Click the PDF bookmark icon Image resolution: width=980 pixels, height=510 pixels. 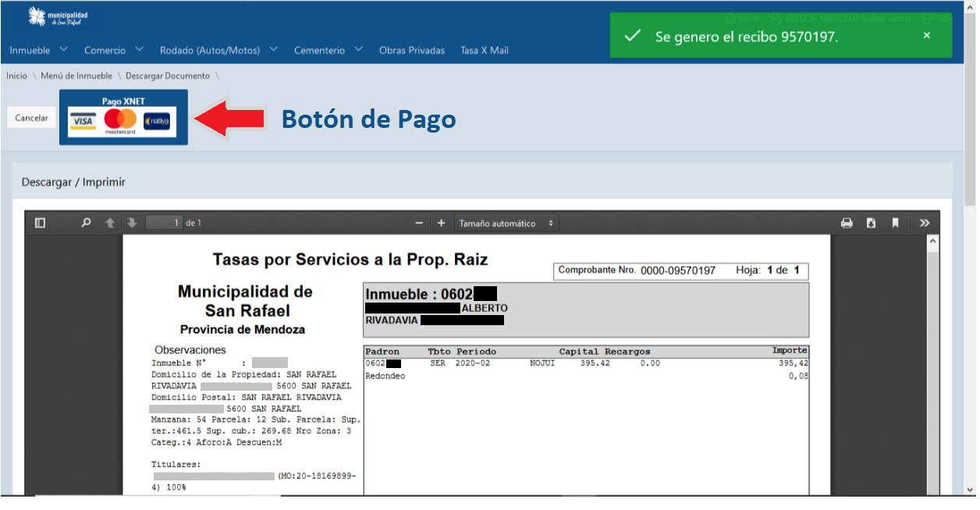895,223
